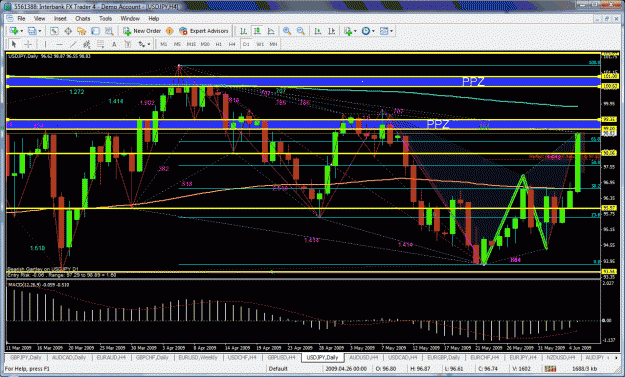The width and height of the screenshot is (625, 377).
Task: Open the Indicators list icon
Action: coord(348,31)
